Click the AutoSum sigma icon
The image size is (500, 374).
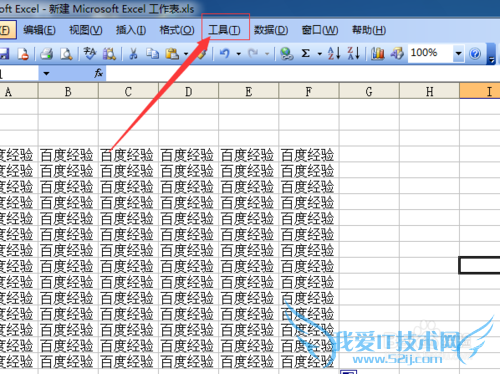(306, 54)
